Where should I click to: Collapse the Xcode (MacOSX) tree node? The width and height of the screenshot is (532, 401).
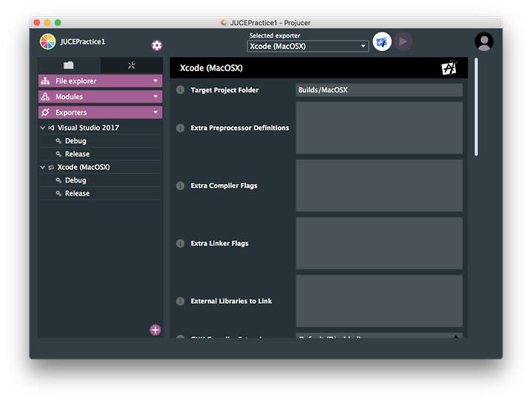42,167
